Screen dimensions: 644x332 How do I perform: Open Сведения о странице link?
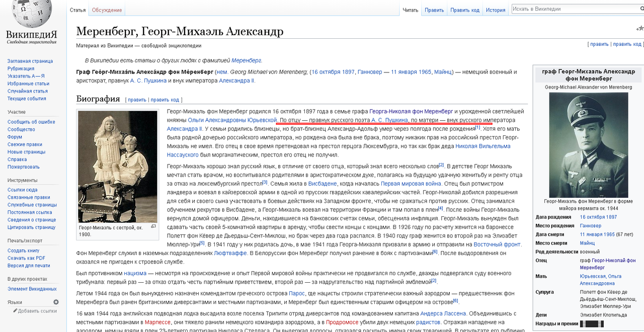click(x=32, y=220)
